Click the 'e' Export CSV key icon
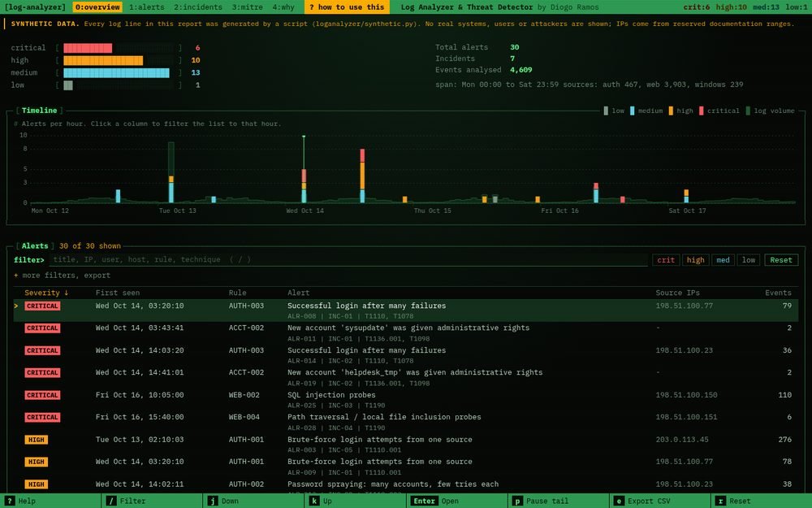The height and width of the screenshot is (508, 812). pos(619,501)
